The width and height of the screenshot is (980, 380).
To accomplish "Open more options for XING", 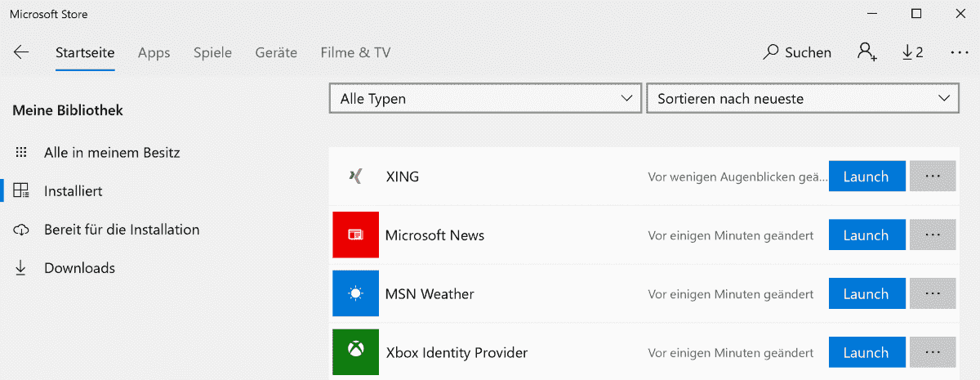I will pos(933,176).
